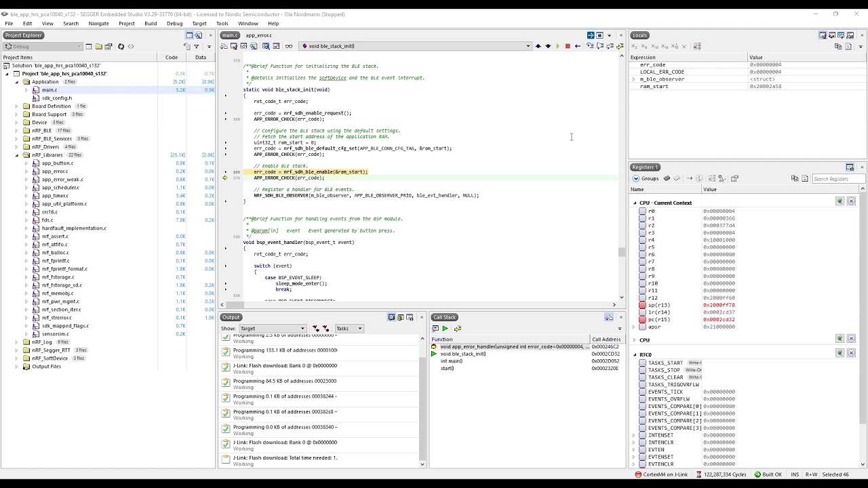Click the Built OK status bar entry

pyautogui.click(x=768, y=474)
